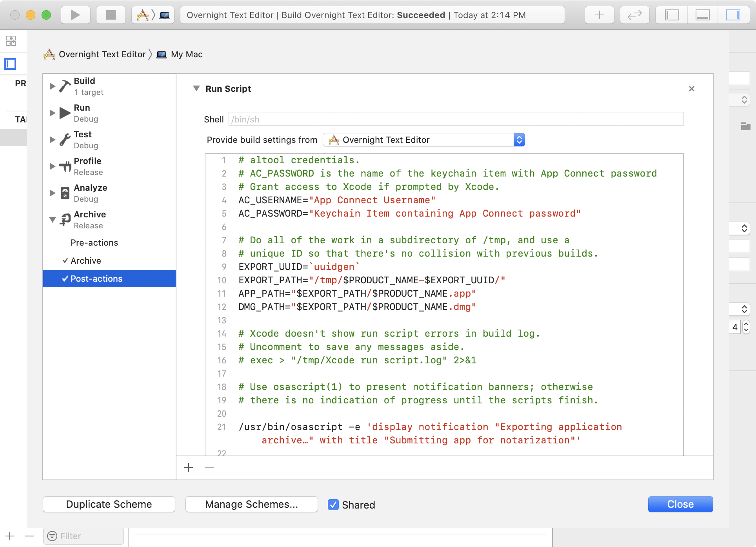Screen dimensions: 756x547
Task: Select Post-actions under Archive
Action: click(x=109, y=279)
